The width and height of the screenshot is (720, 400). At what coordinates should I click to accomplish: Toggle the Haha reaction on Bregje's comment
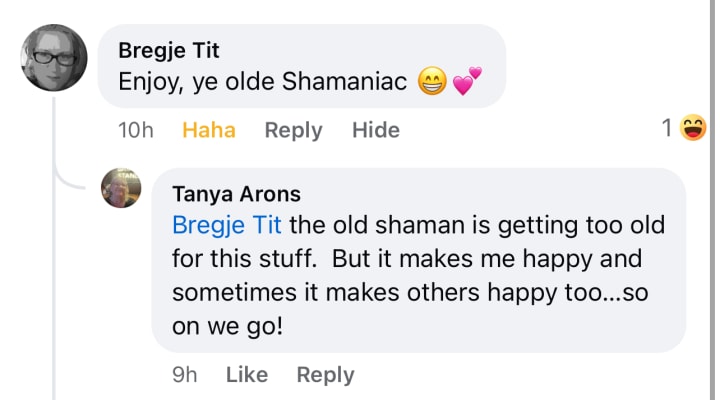pos(209,130)
